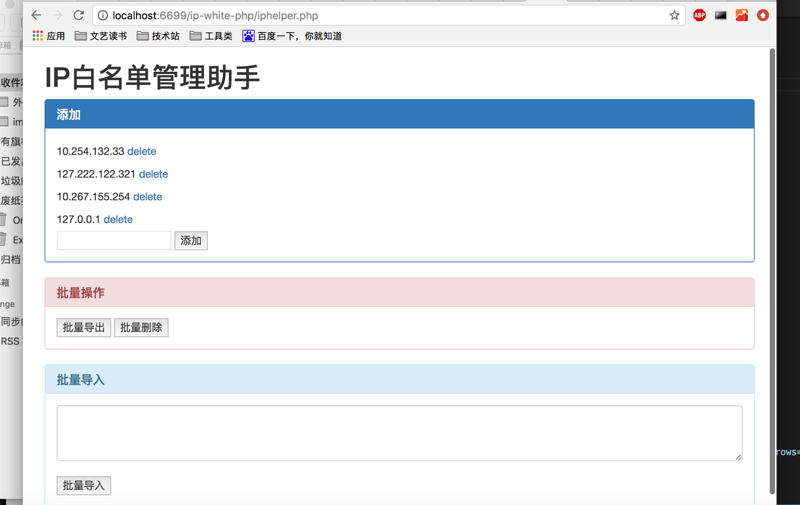800x505 pixels.
Task: Click the 批量删除 button
Action: tap(141, 327)
